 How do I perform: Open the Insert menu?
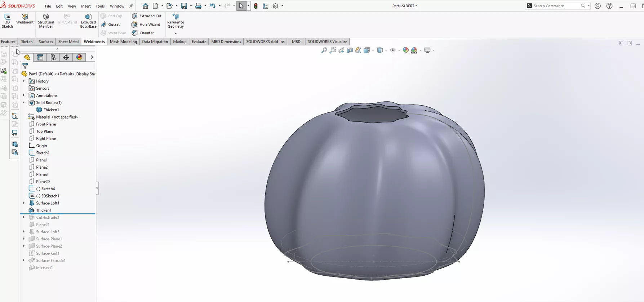coord(86,6)
